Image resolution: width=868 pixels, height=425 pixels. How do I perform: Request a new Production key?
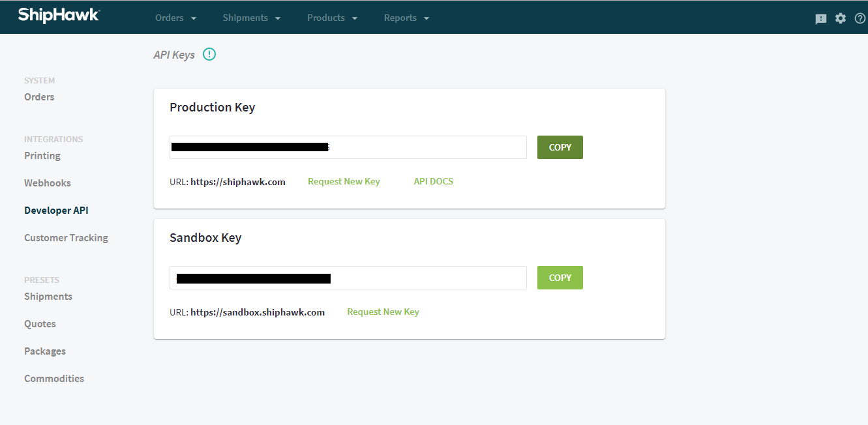click(344, 181)
